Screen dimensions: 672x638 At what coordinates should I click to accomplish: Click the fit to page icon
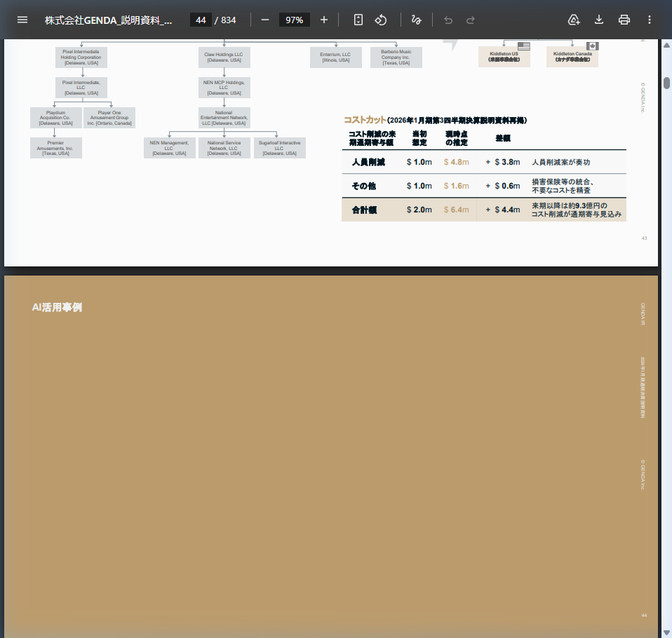[x=358, y=20]
